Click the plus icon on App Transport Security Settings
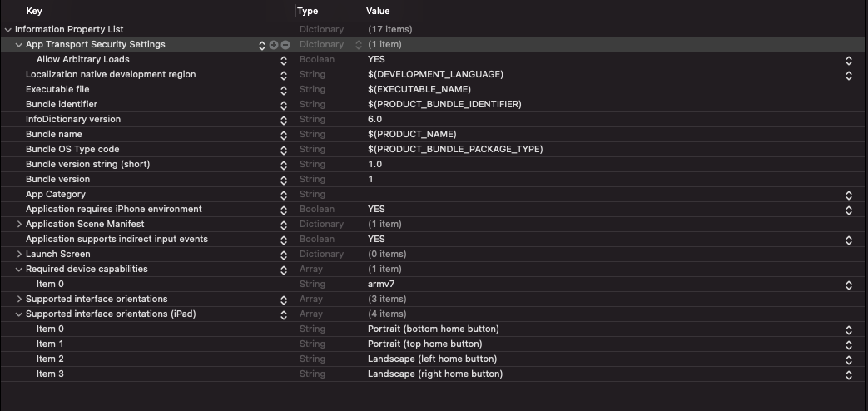Viewport: 868px width, 411px height. coord(273,45)
